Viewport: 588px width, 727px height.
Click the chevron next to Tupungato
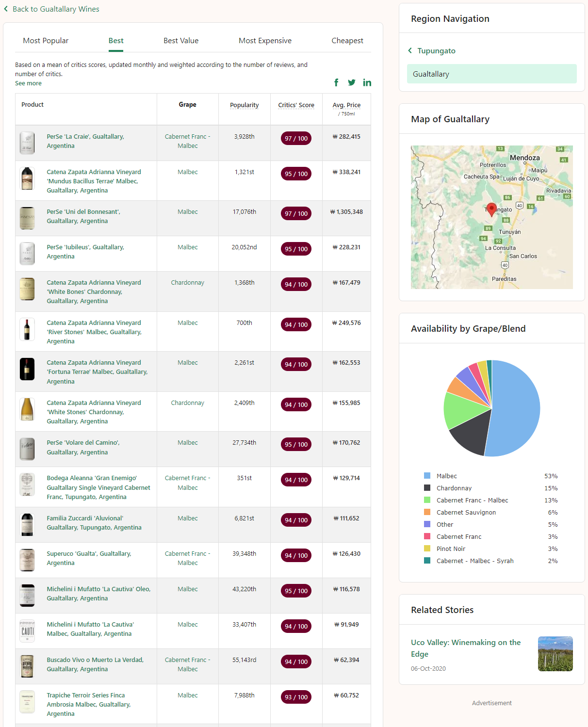click(x=410, y=50)
